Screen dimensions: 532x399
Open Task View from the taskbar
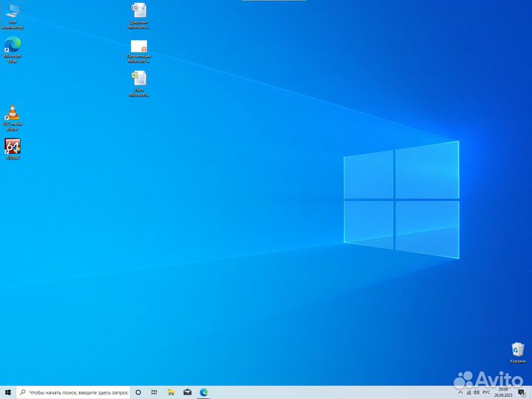point(154,392)
